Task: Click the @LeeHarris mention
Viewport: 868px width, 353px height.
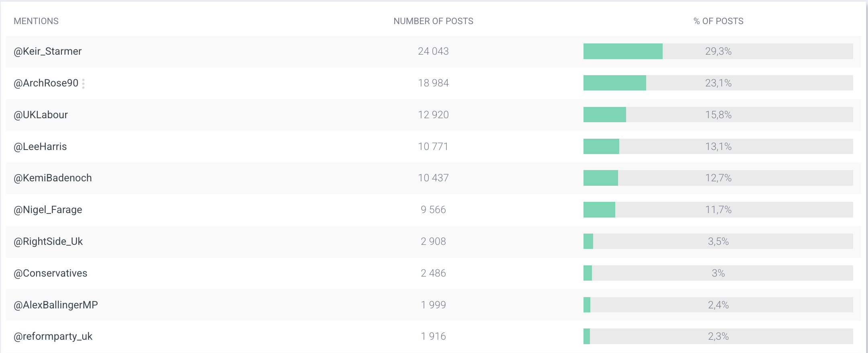Action: point(40,147)
